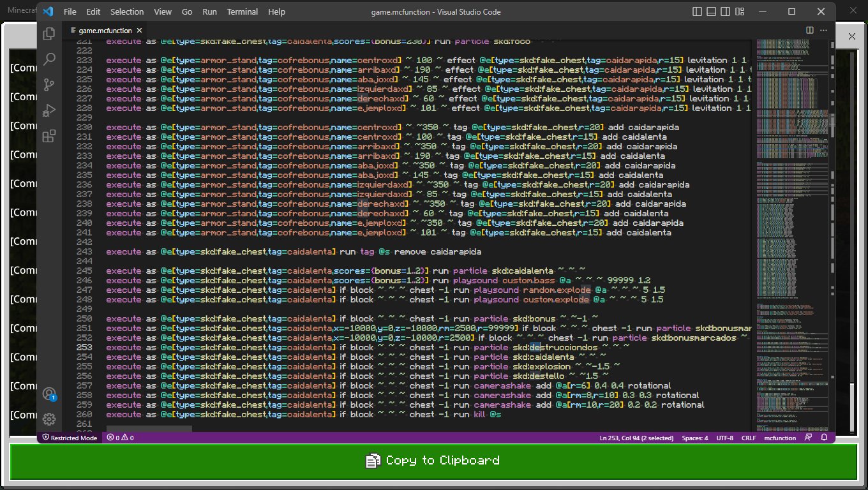
Task: Click the notifications bell in status bar
Action: tap(825, 438)
